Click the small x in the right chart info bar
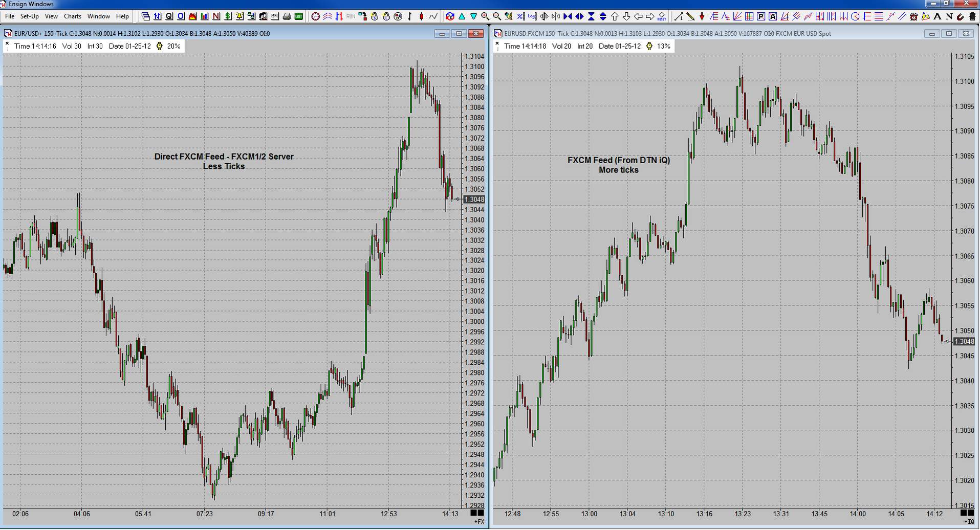Image resolution: width=980 pixels, height=530 pixels. click(497, 44)
